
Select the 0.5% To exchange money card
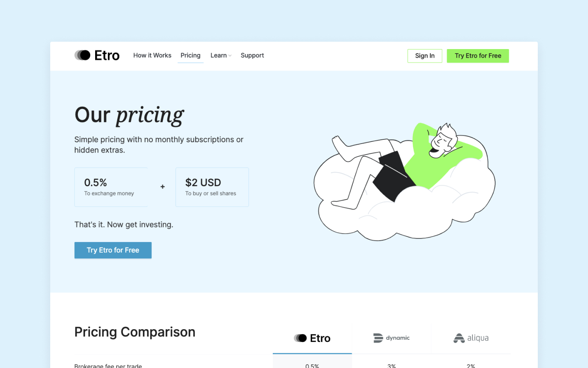coord(111,187)
